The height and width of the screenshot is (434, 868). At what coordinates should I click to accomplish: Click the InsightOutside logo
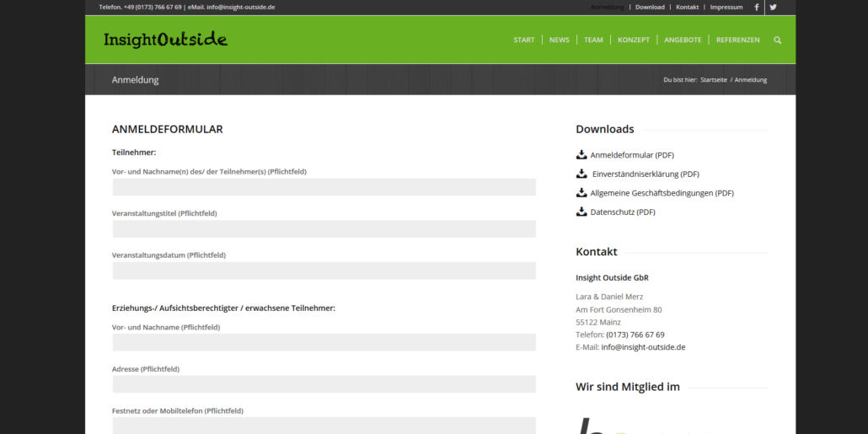point(165,40)
